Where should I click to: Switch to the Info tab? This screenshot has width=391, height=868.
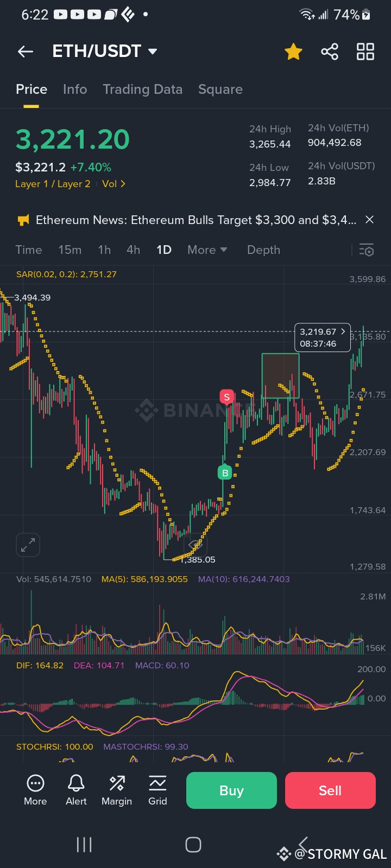(75, 90)
